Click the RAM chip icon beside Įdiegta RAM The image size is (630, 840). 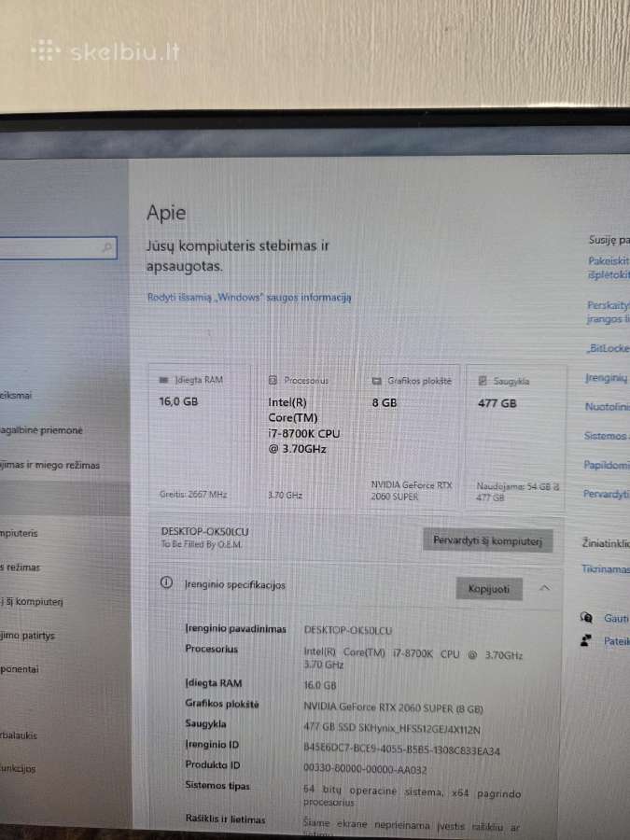pyautogui.click(x=163, y=380)
